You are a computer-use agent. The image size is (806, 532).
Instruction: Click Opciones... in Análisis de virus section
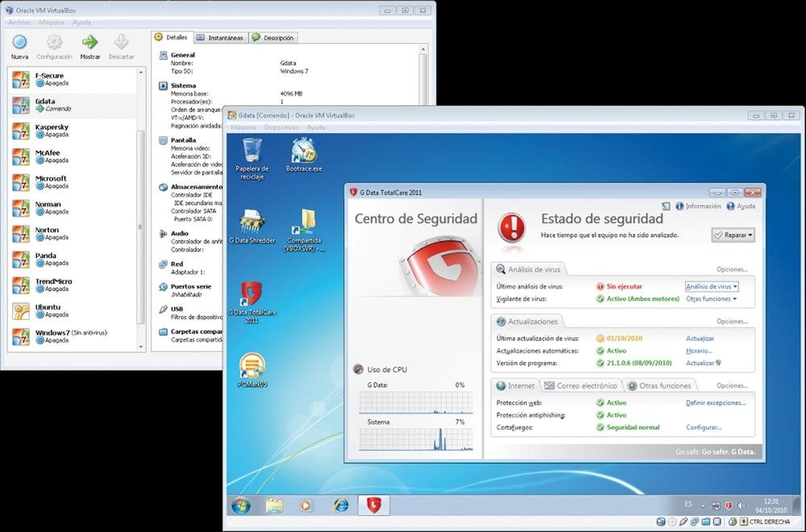point(733,269)
